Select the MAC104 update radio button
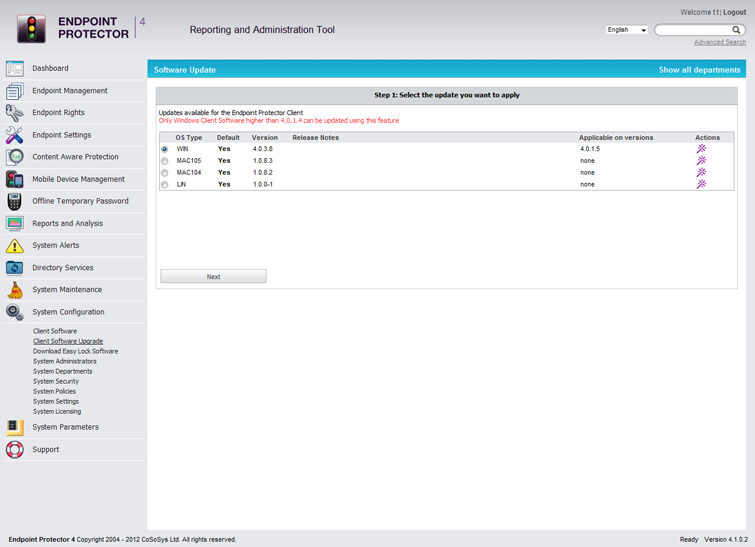The height and width of the screenshot is (547, 755). pos(165,173)
